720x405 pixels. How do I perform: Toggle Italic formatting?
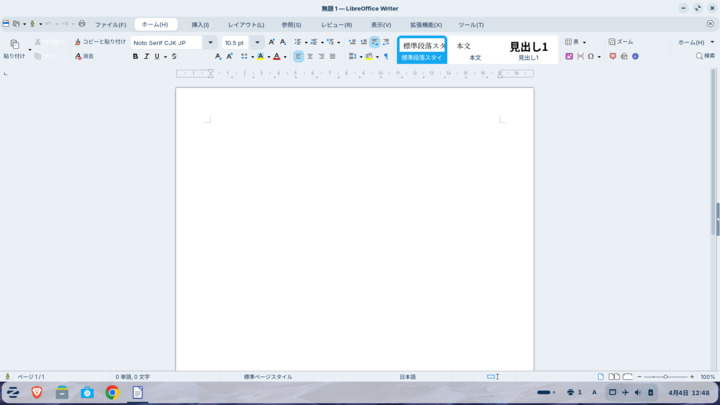tap(146, 56)
